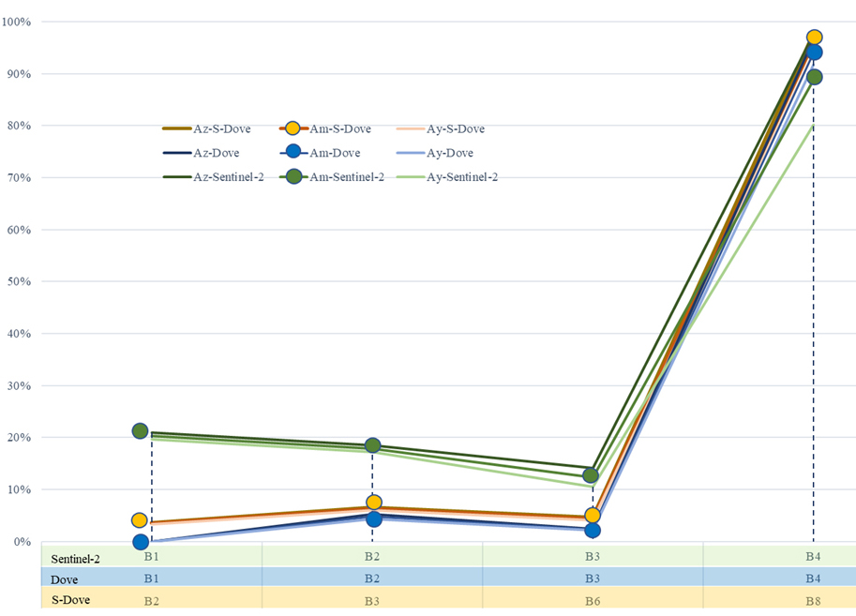Select the Sentinel-2 row header
This screenshot has height=616, width=856.
tap(75, 559)
